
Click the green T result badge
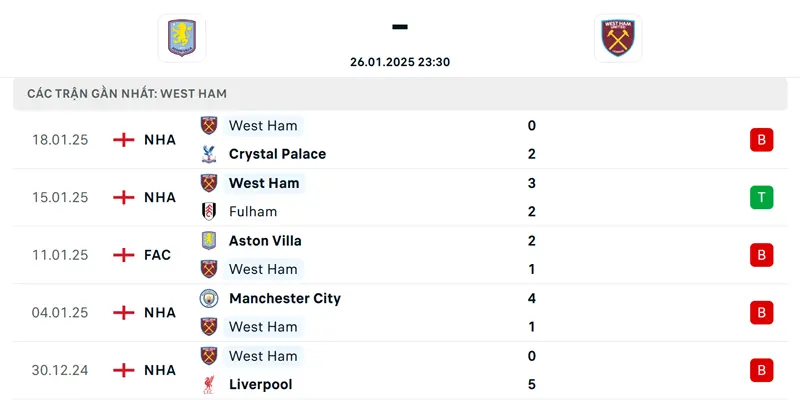click(761, 197)
